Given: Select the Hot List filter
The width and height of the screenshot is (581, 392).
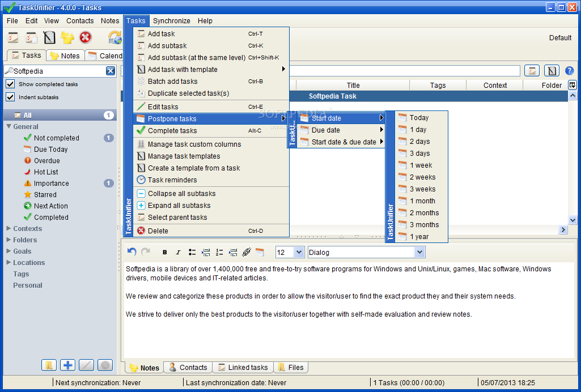Looking at the screenshot, I should click(x=46, y=172).
